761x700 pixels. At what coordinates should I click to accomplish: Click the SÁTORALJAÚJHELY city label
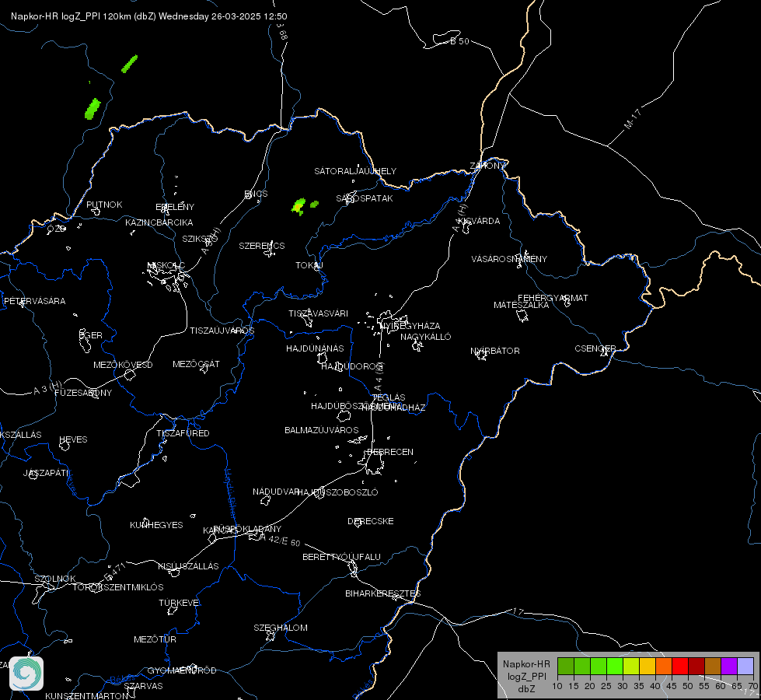[355, 171]
